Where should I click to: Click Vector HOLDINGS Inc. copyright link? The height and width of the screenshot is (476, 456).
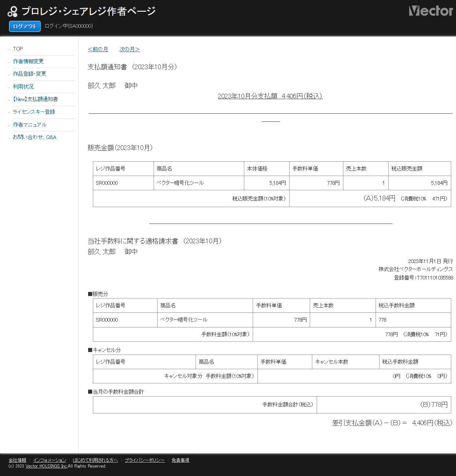coord(46,466)
